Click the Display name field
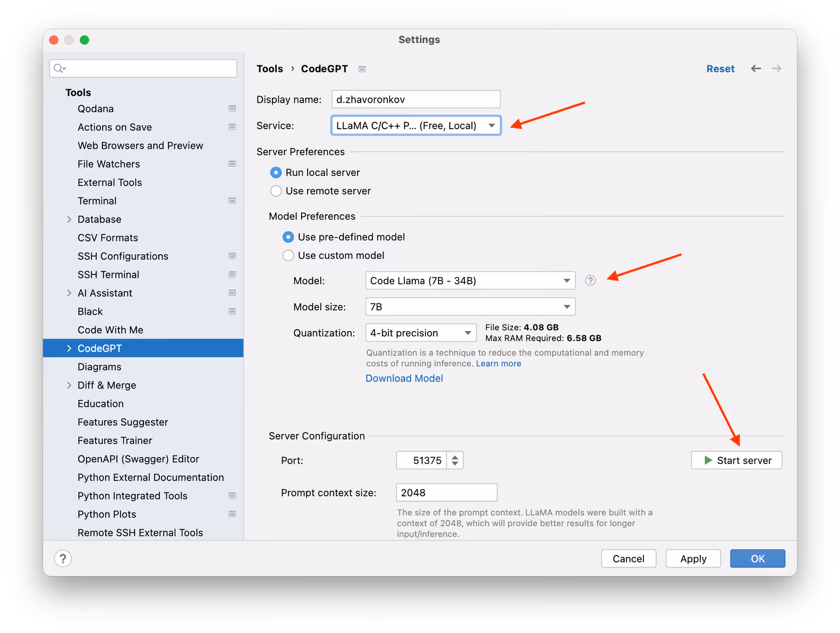Screen dimensions: 840x633 click(416, 99)
